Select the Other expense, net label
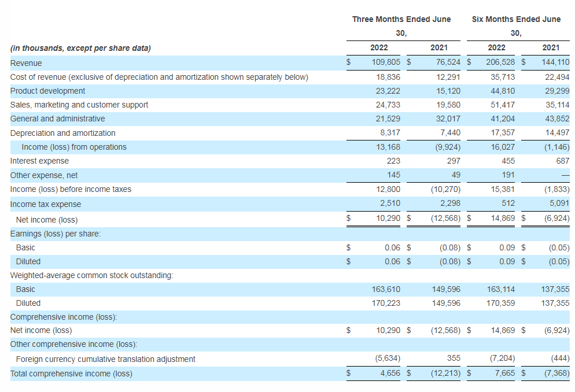 44,175
